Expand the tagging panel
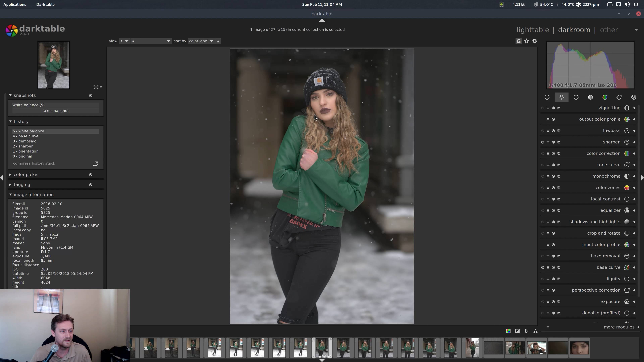644x362 pixels. tap(22, 185)
